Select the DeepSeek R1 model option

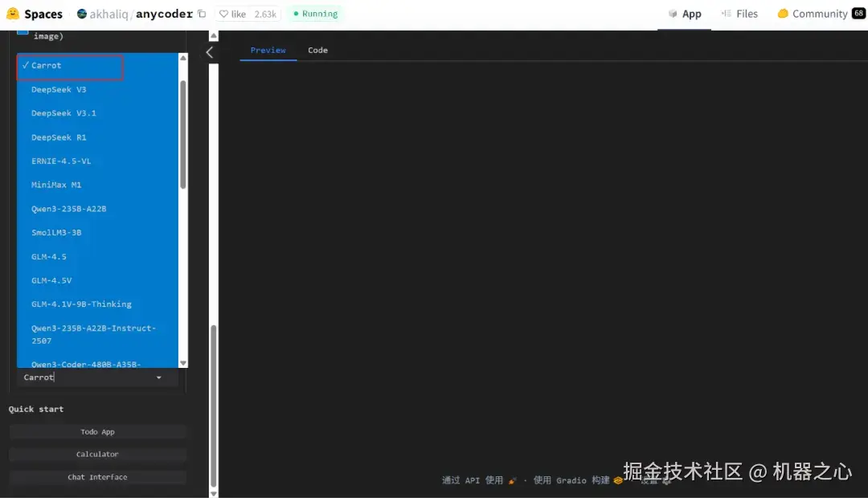coord(59,137)
